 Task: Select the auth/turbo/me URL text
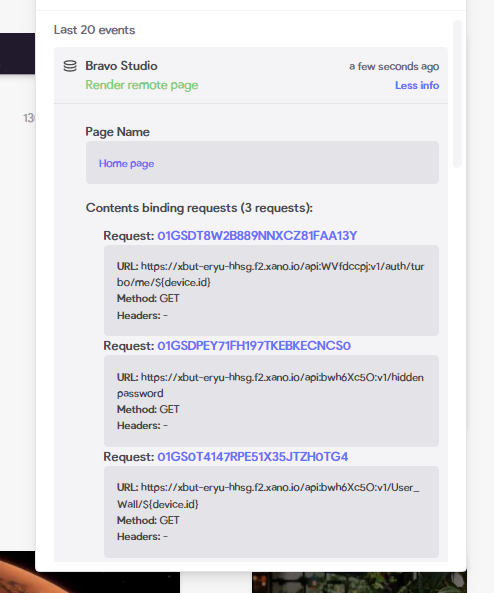270,274
